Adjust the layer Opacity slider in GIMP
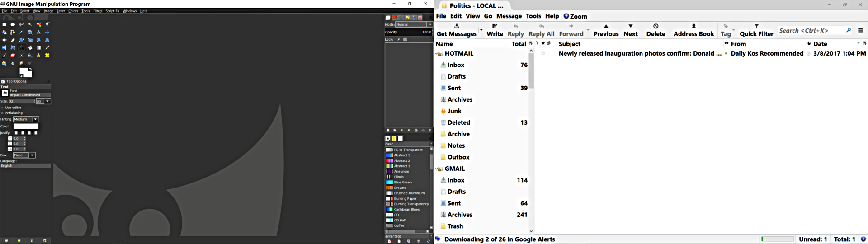 point(409,32)
